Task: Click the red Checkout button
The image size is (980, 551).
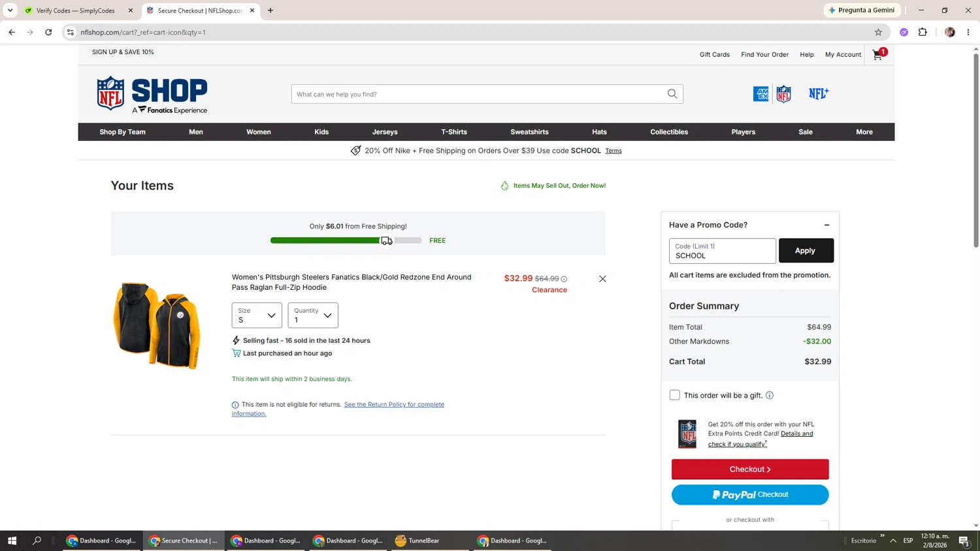Action: click(x=750, y=469)
